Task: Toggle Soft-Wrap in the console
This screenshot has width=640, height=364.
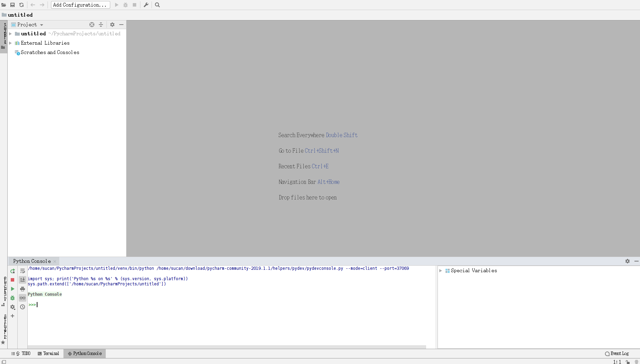Action: (x=23, y=271)
